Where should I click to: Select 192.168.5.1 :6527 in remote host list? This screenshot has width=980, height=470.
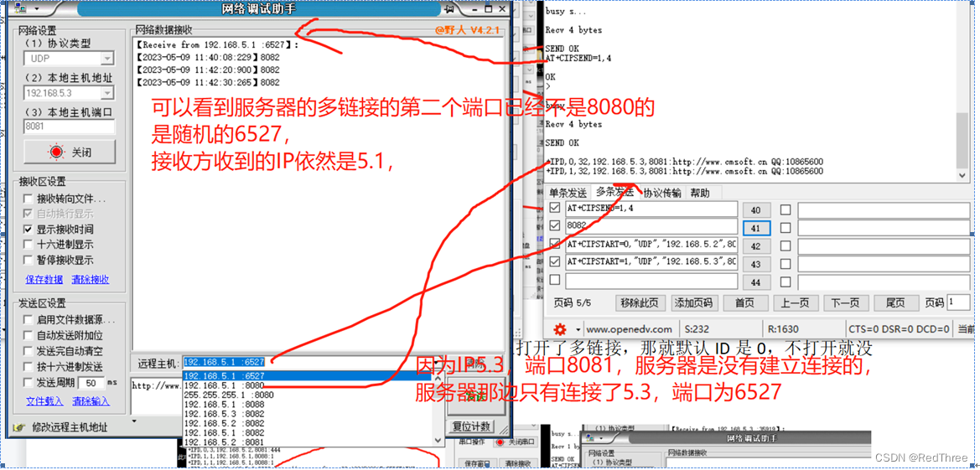[306, 375]
